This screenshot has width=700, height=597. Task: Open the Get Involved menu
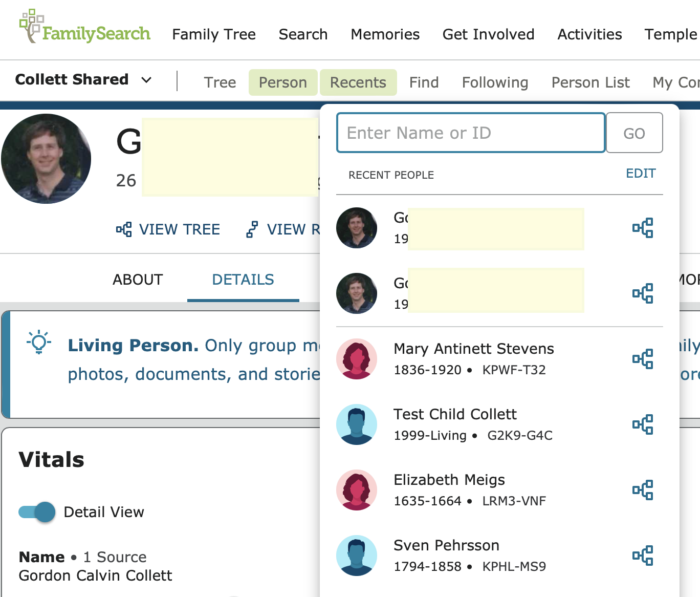488,34
